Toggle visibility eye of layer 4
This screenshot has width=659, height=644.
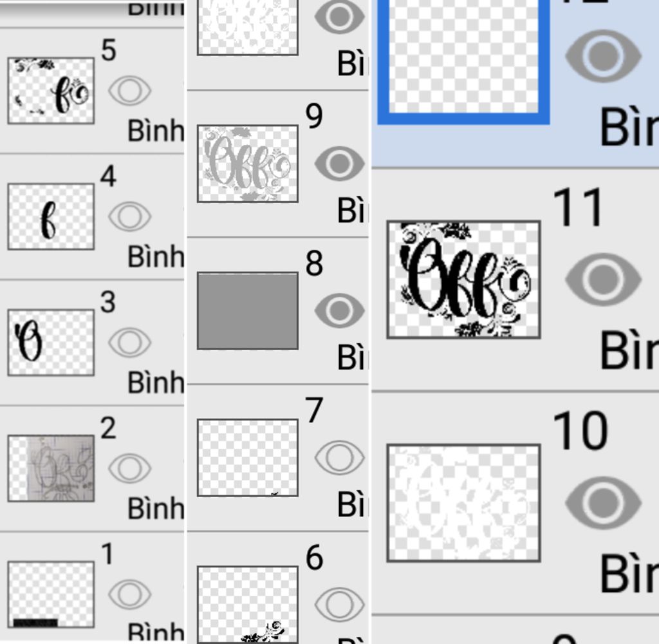129,216
